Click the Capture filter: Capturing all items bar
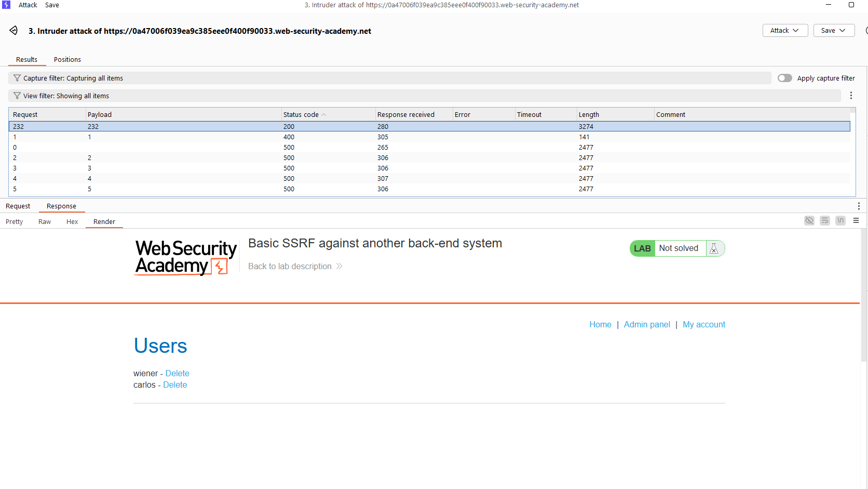 point(390,78)
